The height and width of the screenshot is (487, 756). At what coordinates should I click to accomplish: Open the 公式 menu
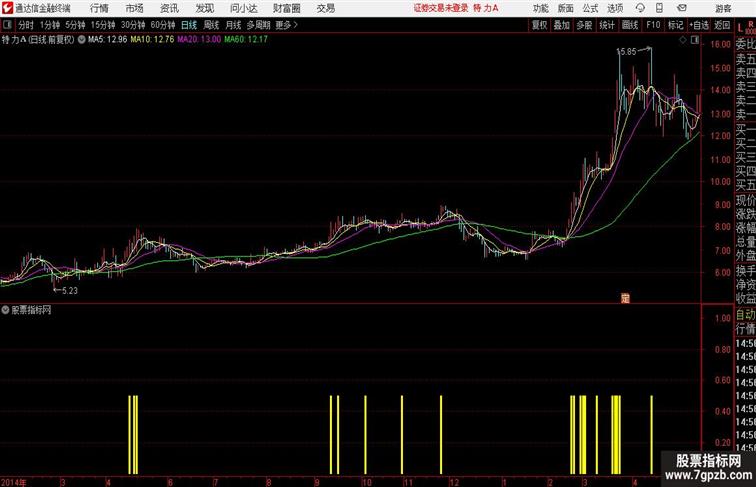590,8
